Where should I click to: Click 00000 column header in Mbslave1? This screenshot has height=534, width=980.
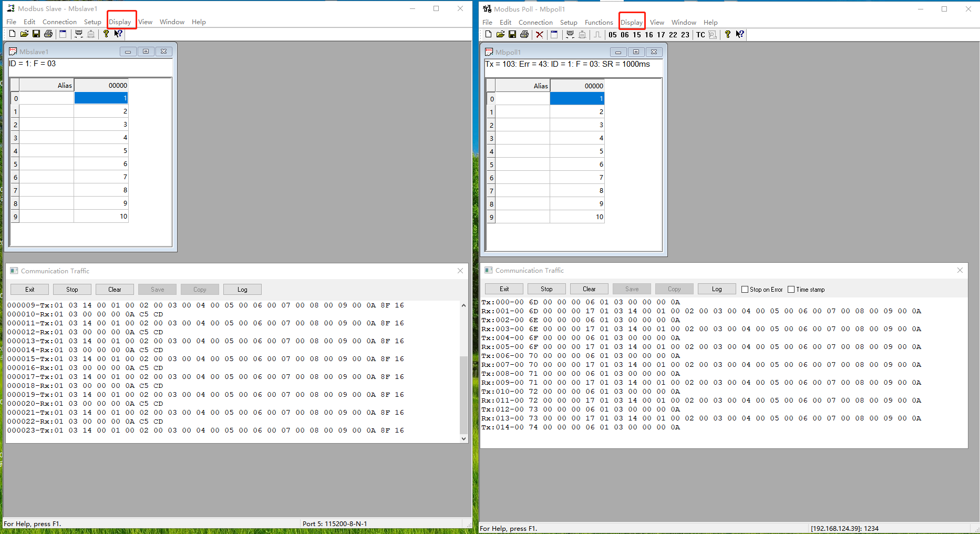(x=101, y=85)
